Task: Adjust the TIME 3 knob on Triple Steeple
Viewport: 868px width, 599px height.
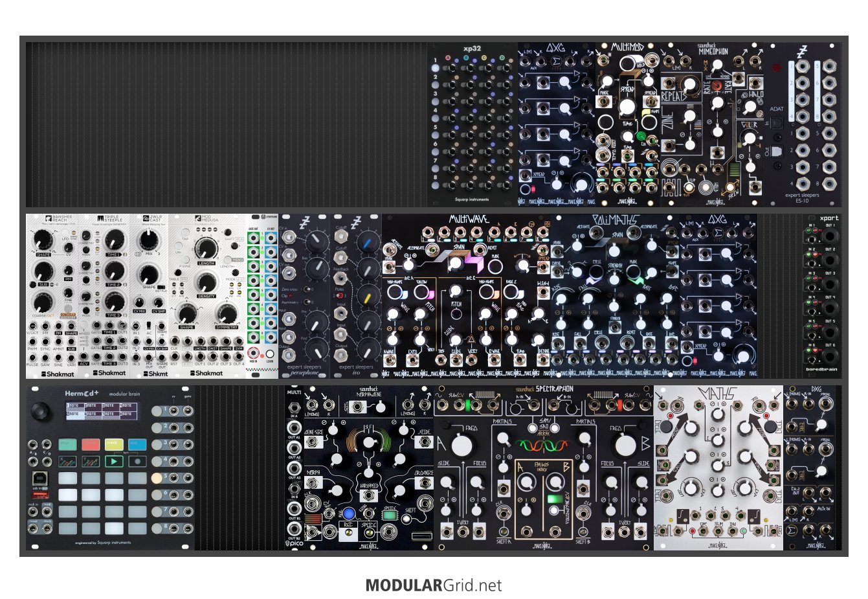Action: pos(114,301)
